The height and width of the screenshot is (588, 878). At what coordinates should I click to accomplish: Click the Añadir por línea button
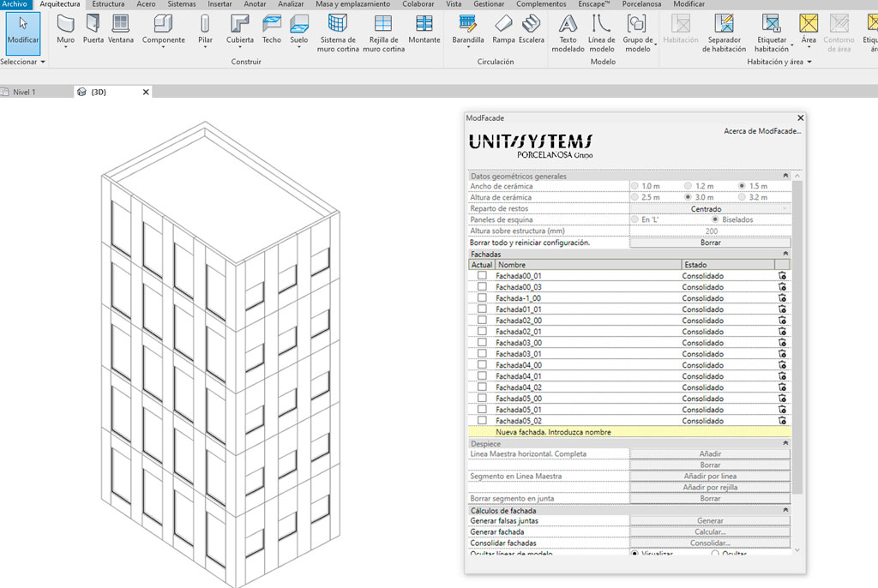(x=710, y=476)
